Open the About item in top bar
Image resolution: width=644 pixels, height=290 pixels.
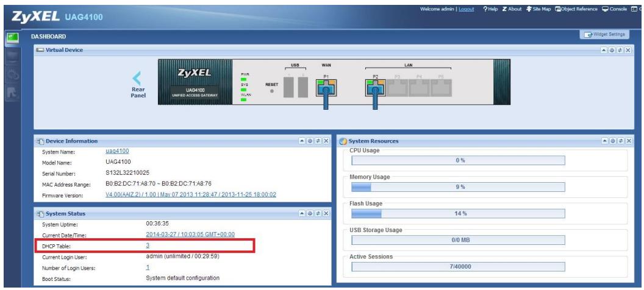click(512, 9)
